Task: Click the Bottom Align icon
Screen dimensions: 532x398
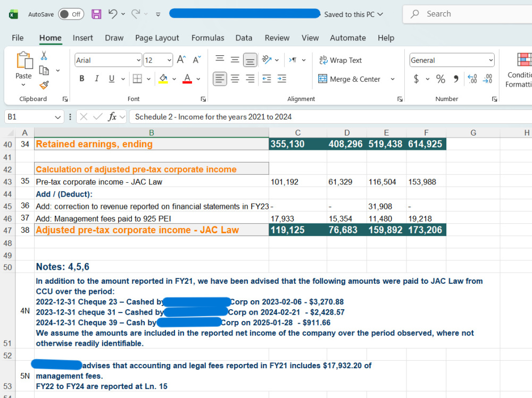Action: coord(250,61)
